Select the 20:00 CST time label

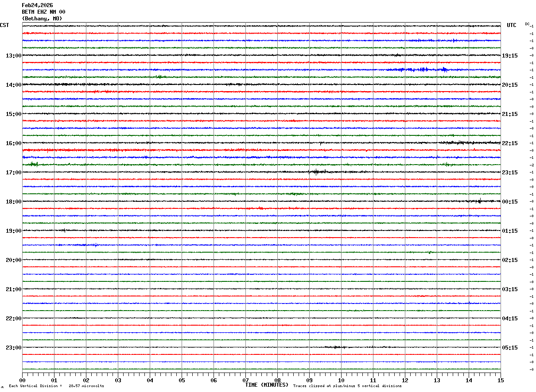tap(14, 260)
